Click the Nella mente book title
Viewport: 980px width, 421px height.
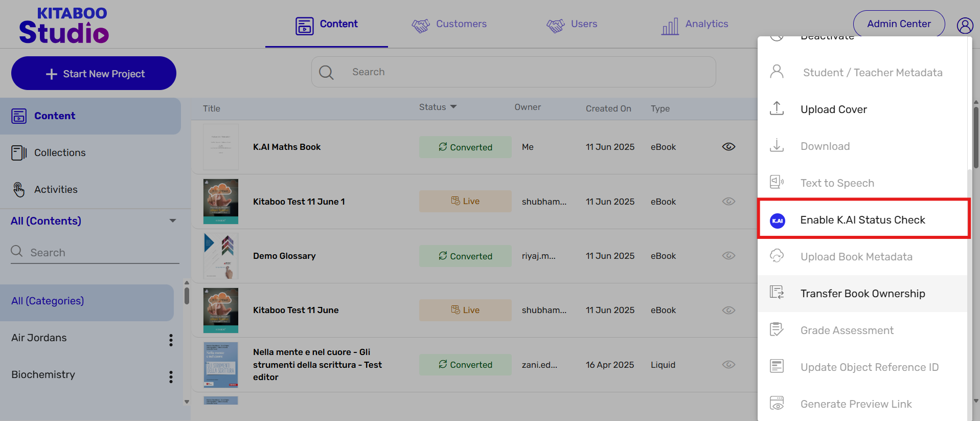tap(317, 365)
